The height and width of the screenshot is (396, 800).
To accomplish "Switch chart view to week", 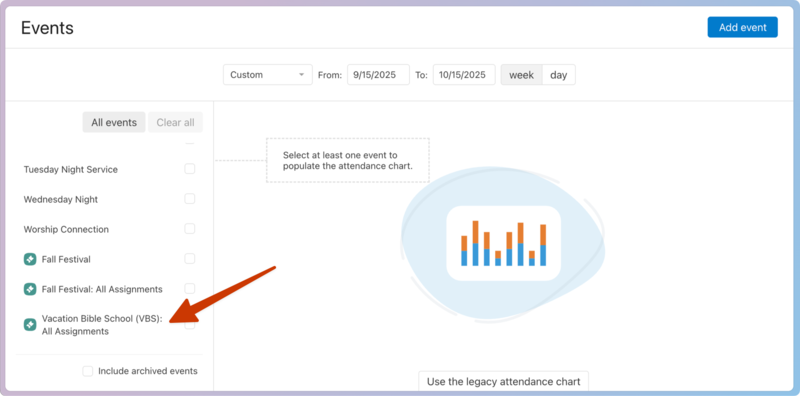I will click(x=521, y=75).
